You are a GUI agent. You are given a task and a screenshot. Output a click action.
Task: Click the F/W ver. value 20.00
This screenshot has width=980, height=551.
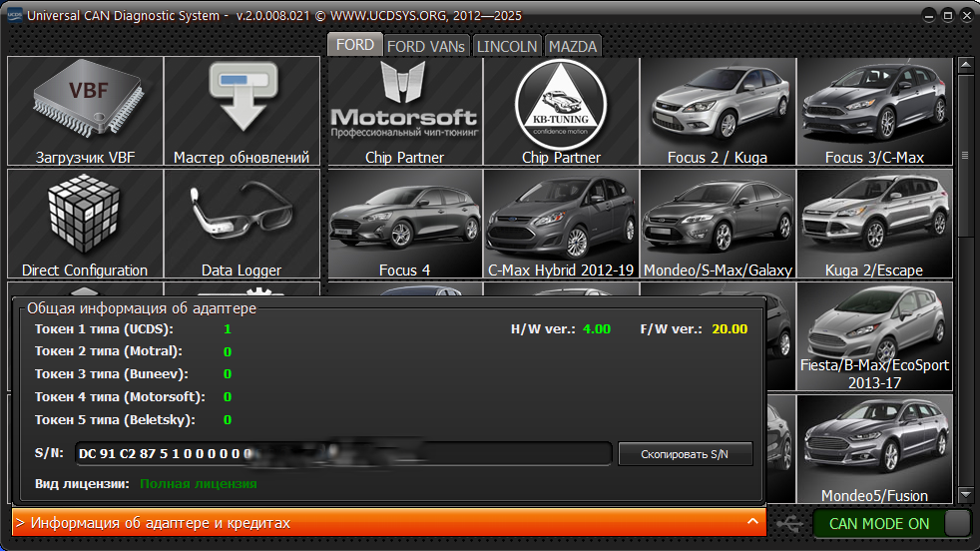tap(730, 329)
